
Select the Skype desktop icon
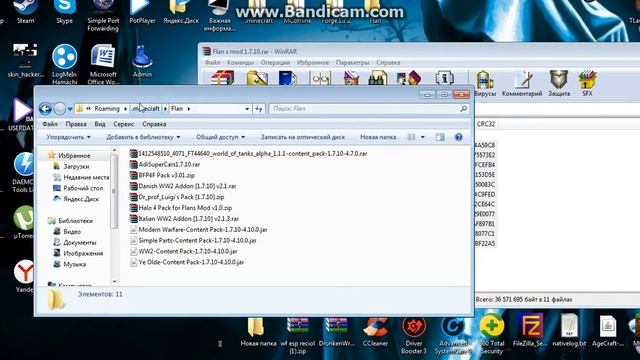click(x=64, y=11)
